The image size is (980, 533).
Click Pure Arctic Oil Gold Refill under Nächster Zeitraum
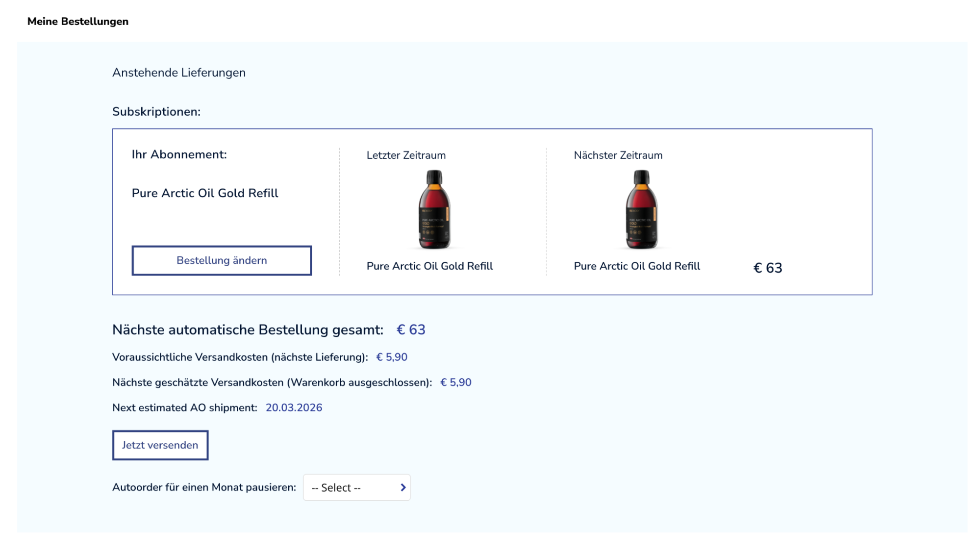[637, 266]
